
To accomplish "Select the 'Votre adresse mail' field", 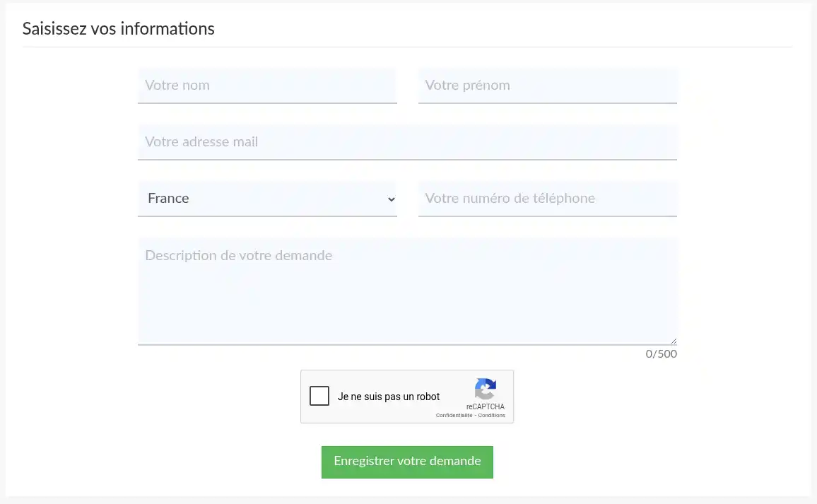I will coord(407,141).
